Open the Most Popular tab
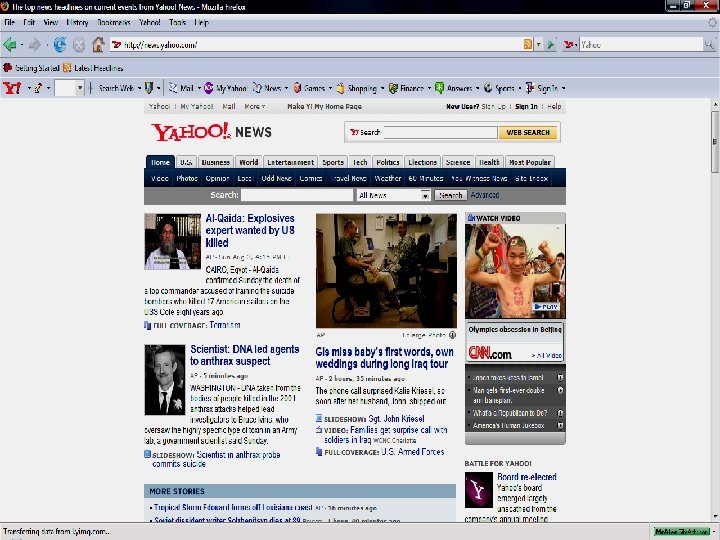The width and height of the screenshot is (720, 540). click(x=529, y=162)
